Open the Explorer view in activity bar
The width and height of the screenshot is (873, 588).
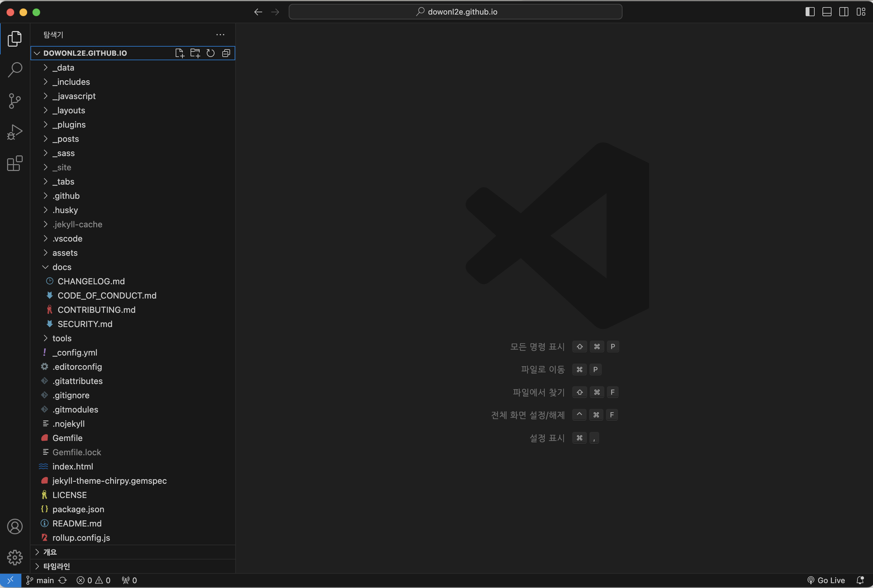point(15,39)
